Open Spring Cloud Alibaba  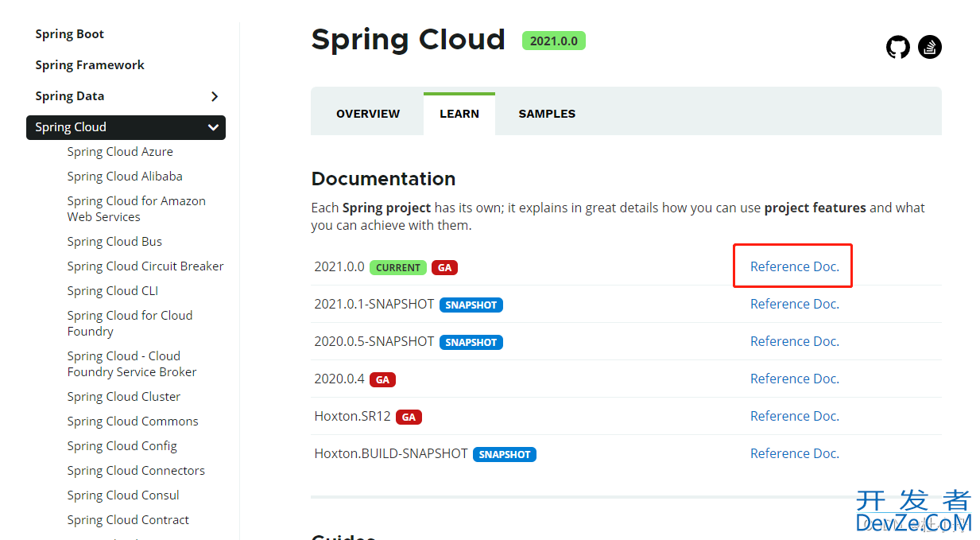pyautogui.click(x=125, y=177)
